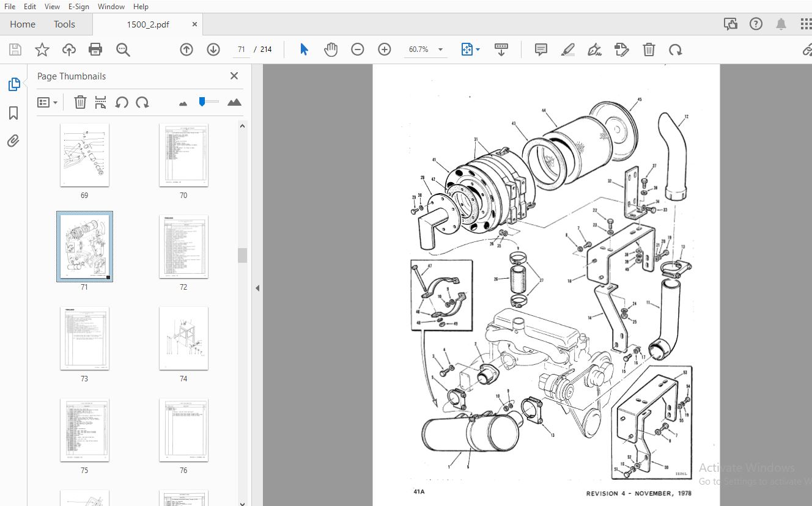
Task: Select the page 74 thumbnail
Action: point(183,338)
